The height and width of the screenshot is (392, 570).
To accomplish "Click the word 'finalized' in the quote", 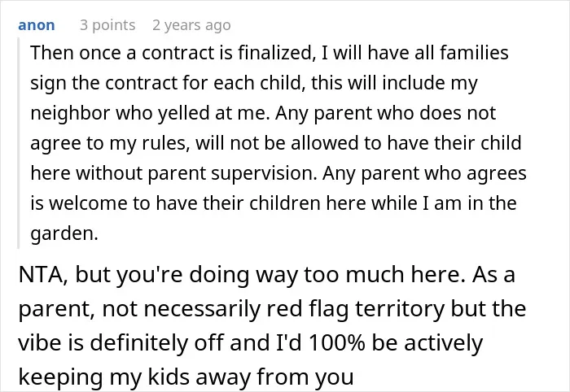I will coord(276,53).
